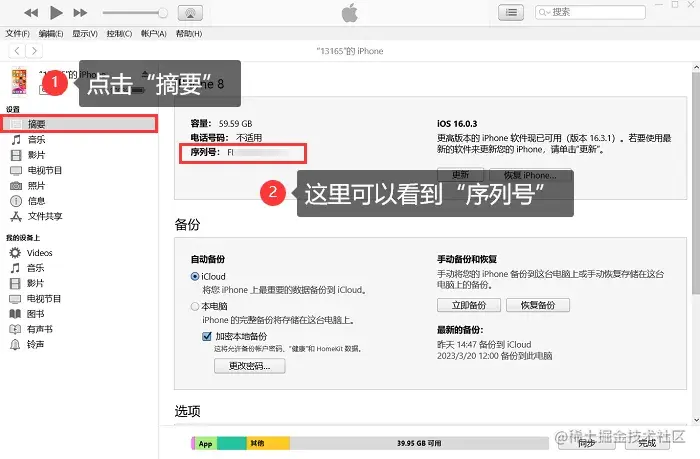
Task: Click the vertical scrollbar thumb
Action: [696, 183]
